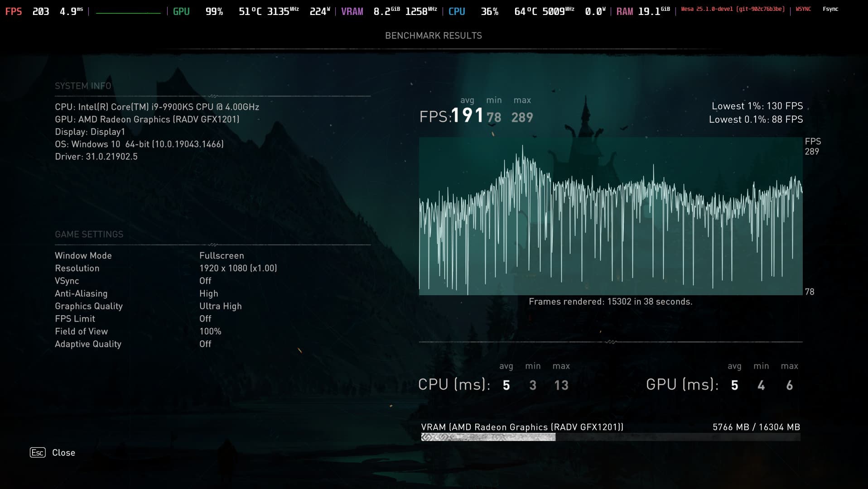Select the Ultra High graphics quality value

220,306
